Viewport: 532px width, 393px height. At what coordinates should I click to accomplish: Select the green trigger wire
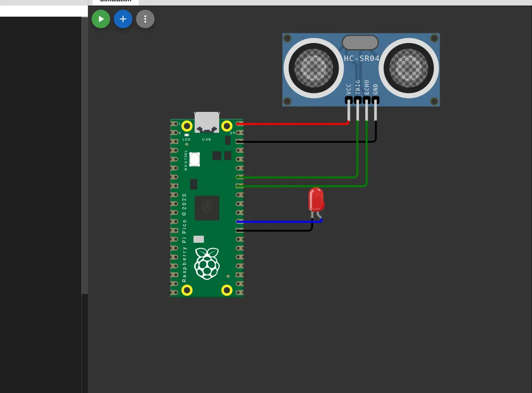coord(301,176)
